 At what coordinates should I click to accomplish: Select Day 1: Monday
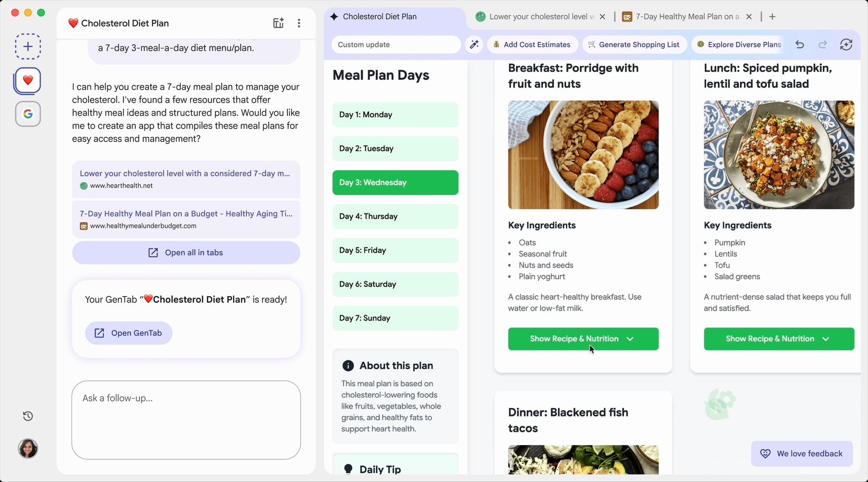[395, 115]
